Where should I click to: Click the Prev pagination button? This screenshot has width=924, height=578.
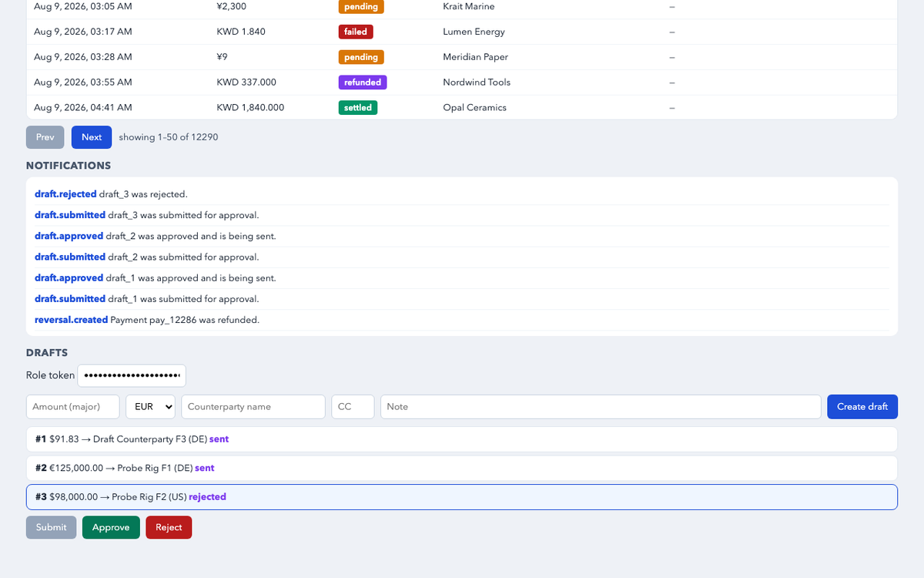[x=45, y=137]
